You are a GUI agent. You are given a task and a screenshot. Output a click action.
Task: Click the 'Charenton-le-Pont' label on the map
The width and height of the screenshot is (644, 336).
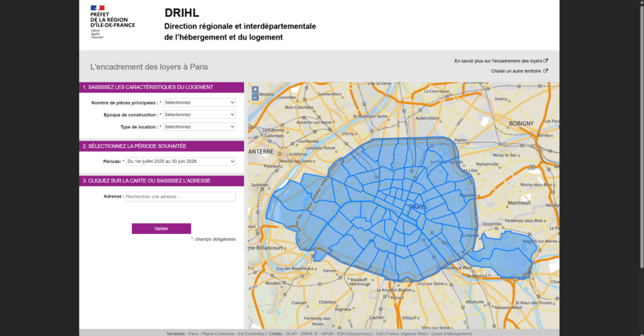454,268
